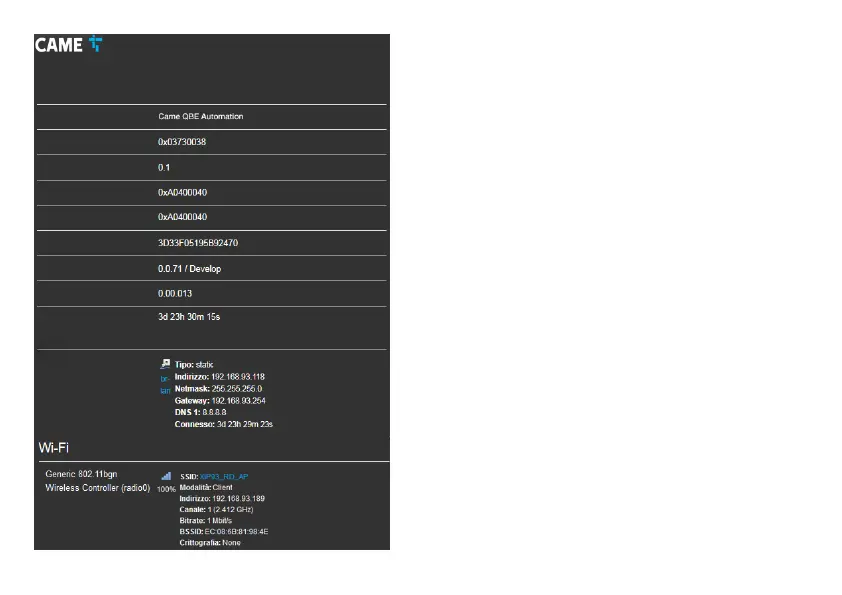
Task: Select the Modalità: Client line
Action: [x=206, y=488]
